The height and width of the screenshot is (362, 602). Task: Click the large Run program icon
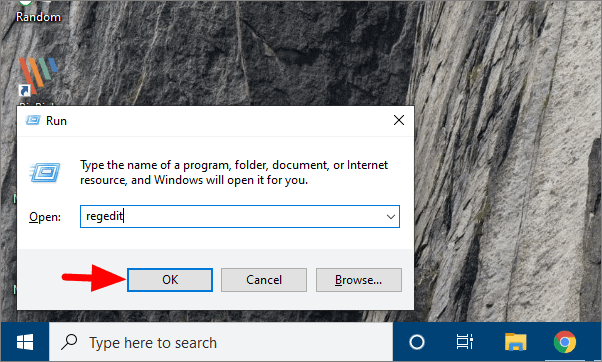[45, 172]
